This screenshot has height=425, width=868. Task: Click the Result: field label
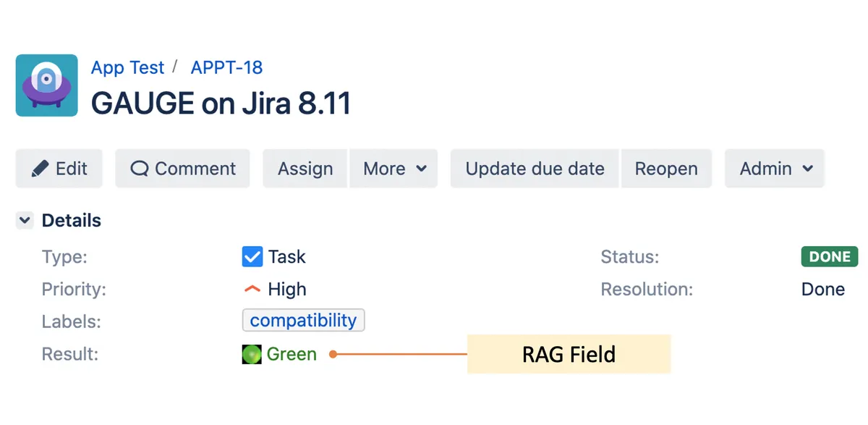(70, 354)
